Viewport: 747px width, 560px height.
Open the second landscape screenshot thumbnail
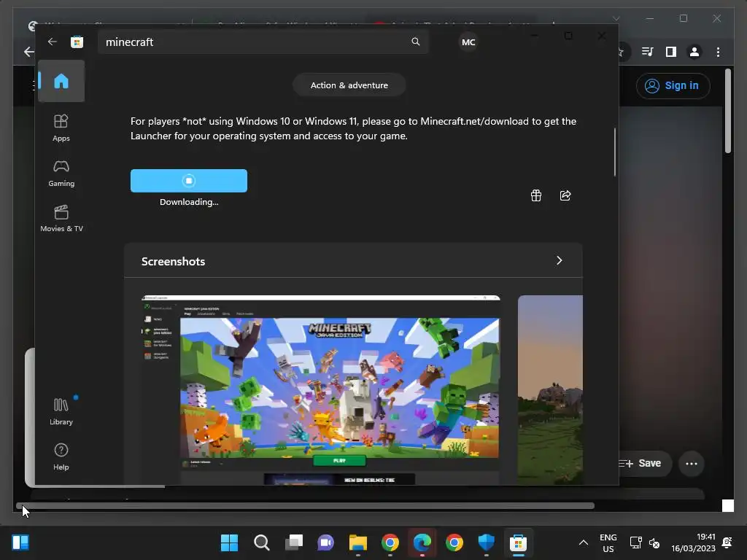(x=550, y=390)
